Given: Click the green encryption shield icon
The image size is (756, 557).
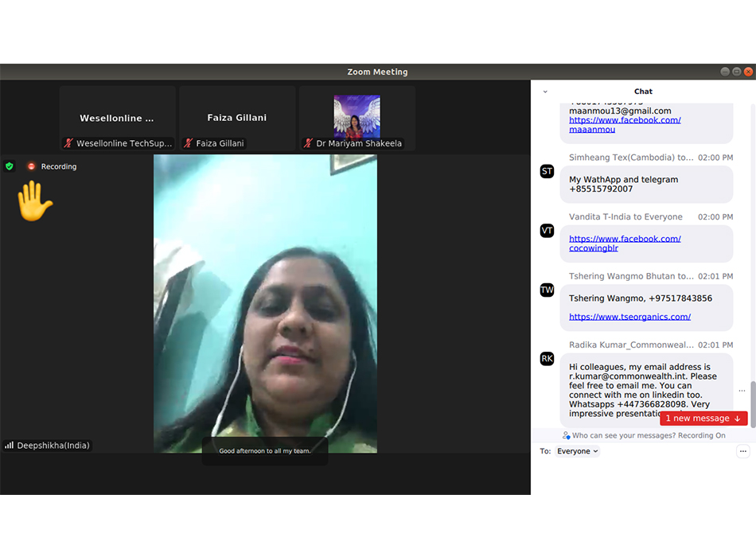Looking at the screenshot, I should point(10,166).
